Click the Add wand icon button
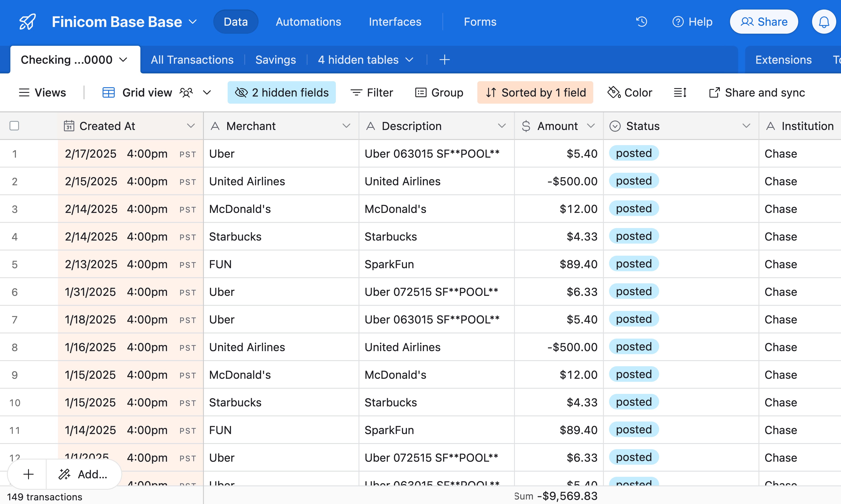This screenshot has height=504, width=841. [x=84, y=474]
